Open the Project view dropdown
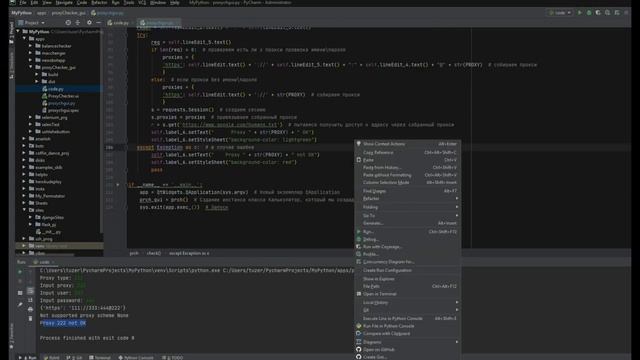The width and height of the screenshot is (640, 360). [31, 23]
